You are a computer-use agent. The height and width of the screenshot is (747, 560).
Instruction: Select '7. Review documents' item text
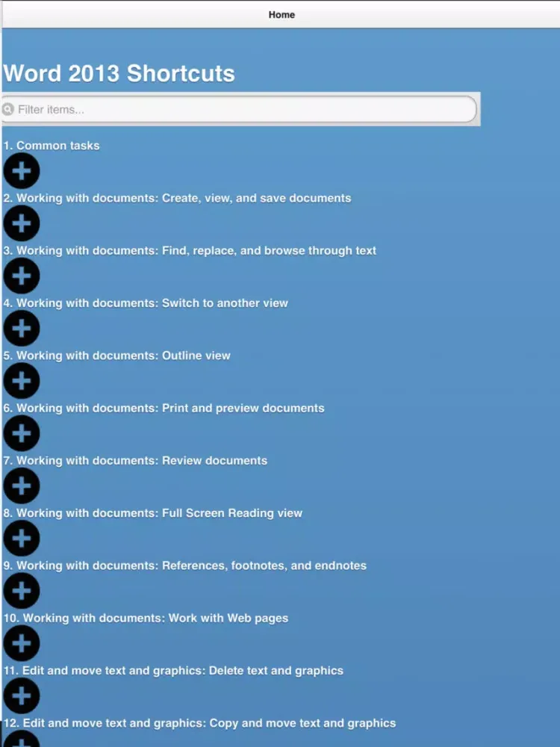point(135,461)
